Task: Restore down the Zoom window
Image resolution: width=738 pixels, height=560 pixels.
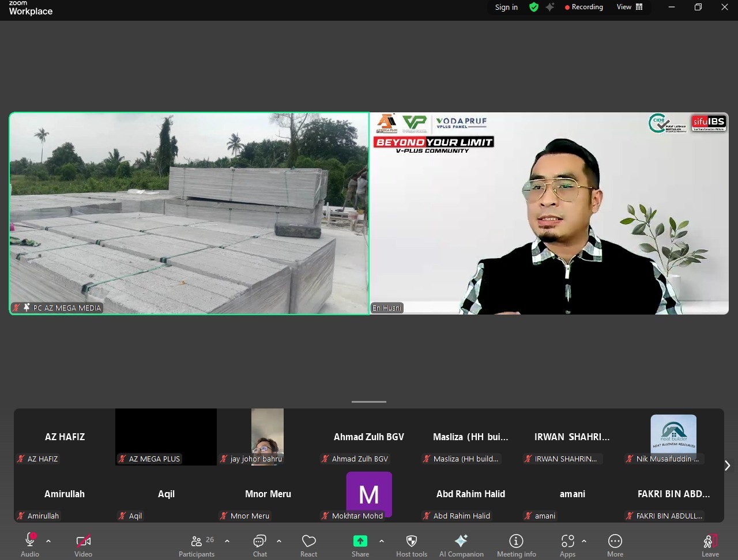Action: coord(698,7)
